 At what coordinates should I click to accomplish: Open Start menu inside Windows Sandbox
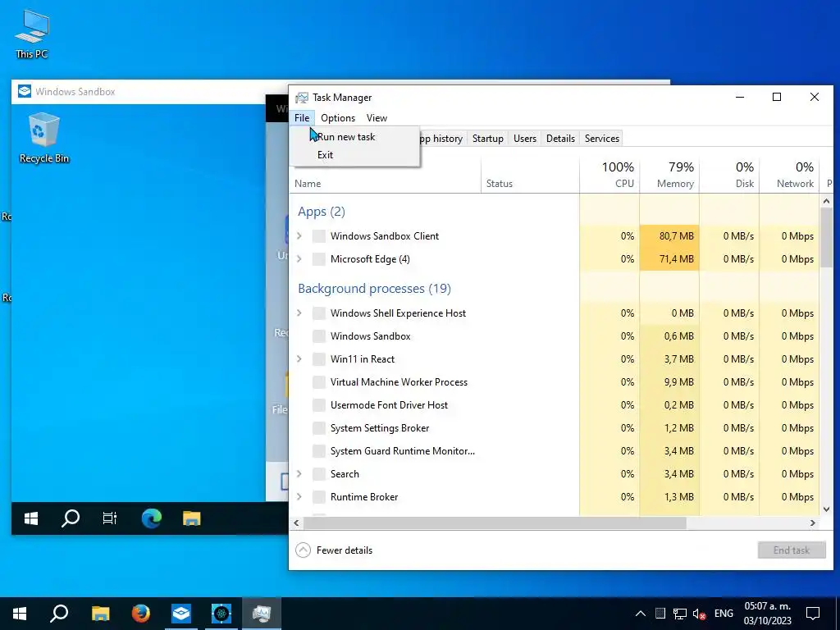31,518
